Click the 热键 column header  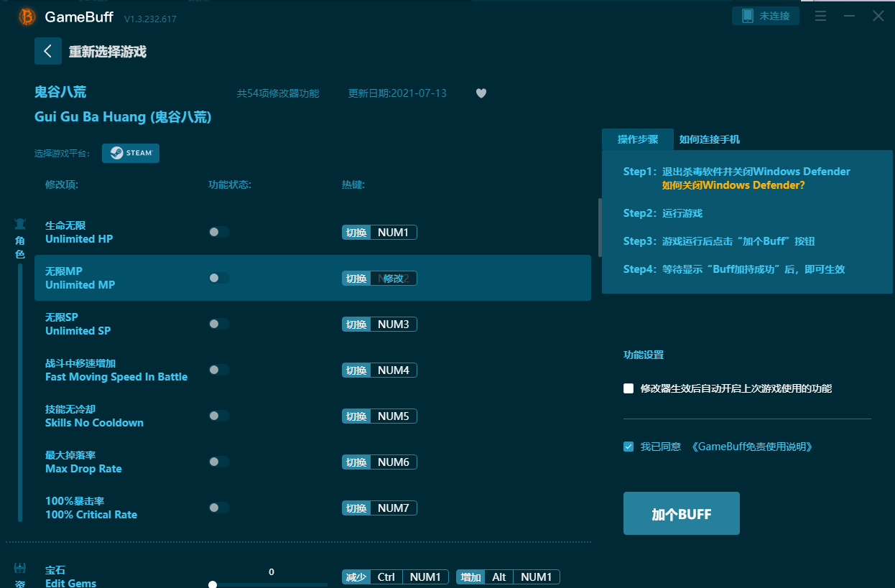(x=353, y=185)
